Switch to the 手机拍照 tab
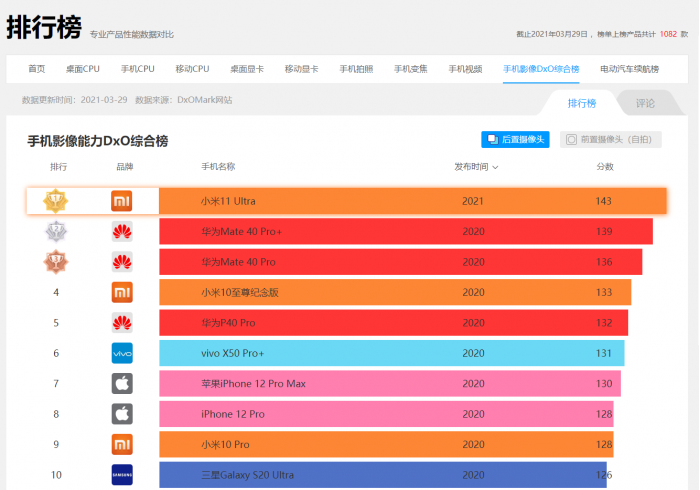Viewport: 700px width, 490px height. click(x=356, y=69)
